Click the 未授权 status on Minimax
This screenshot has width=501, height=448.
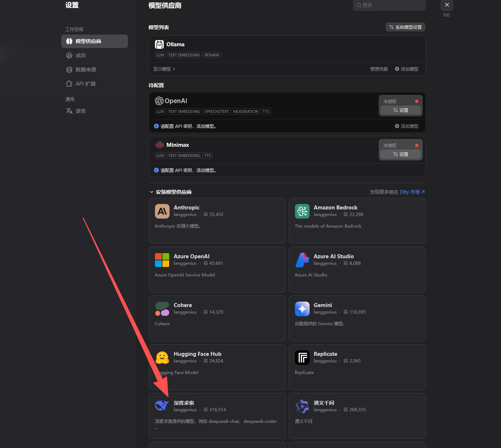(x=390, y=145)
